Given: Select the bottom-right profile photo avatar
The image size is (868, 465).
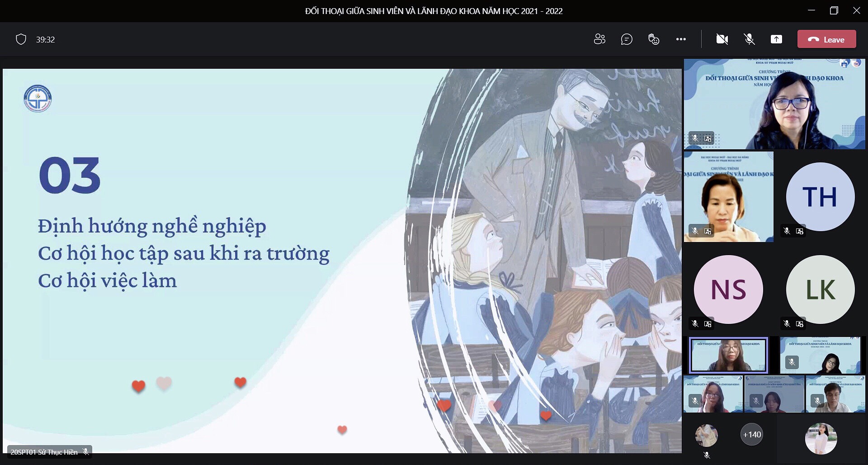Looking at the screenshot, I should pyautogui.click(x=821, y=438).
